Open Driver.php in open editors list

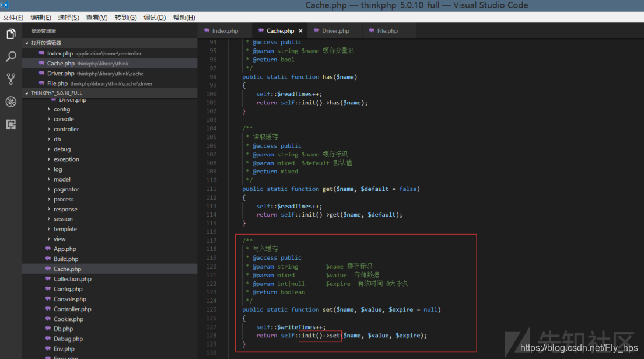pyautogui.click(x=110, y=74)
